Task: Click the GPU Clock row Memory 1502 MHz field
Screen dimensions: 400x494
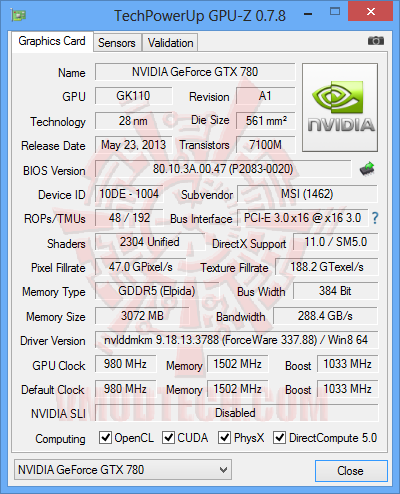Action: (238, 364)
